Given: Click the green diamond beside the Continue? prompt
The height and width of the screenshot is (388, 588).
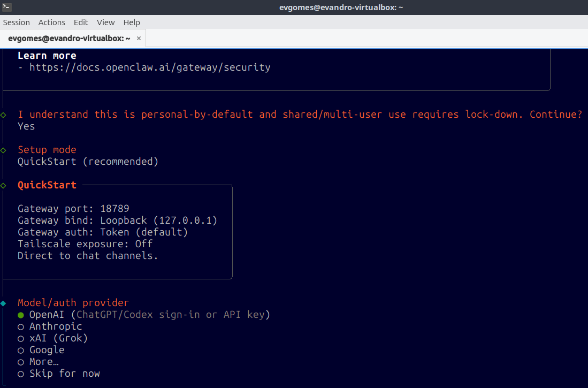Looking at the screenshot, I should 3,115.
